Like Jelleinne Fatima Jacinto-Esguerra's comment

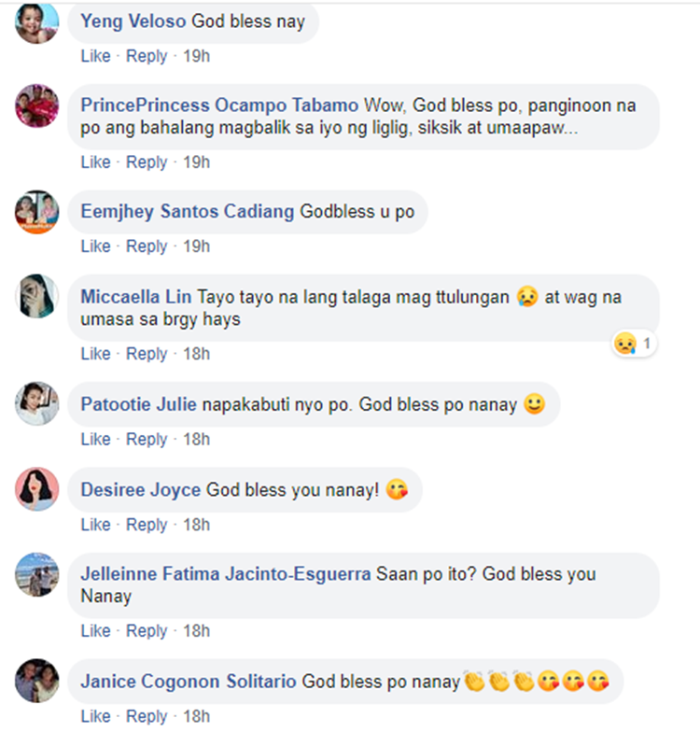(x=95, y=631)
